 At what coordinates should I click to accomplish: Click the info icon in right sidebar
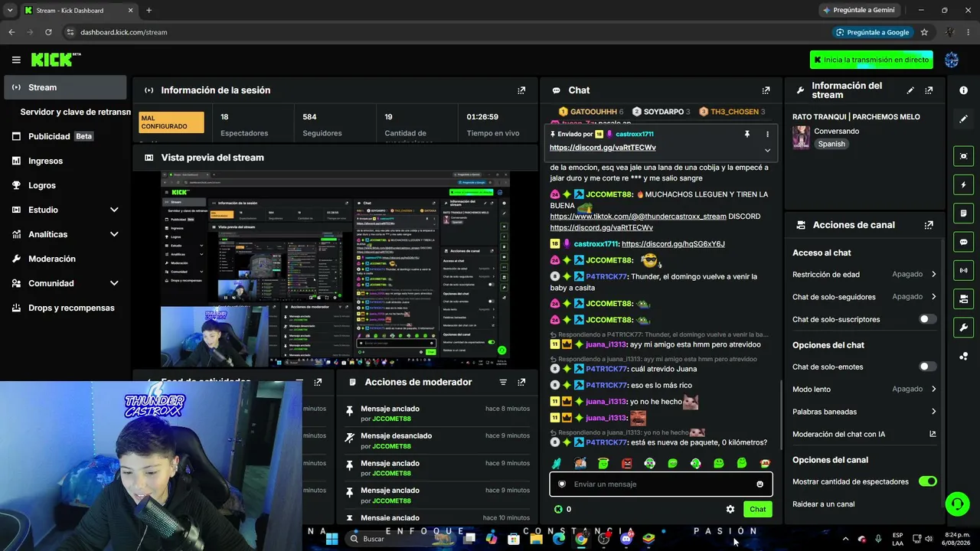click(x=963, y=90)
